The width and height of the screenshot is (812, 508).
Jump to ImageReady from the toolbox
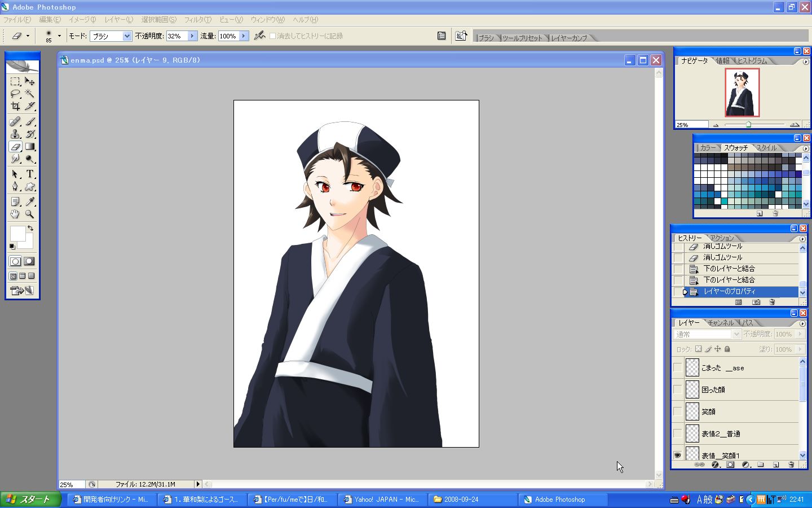pos(22,291)
